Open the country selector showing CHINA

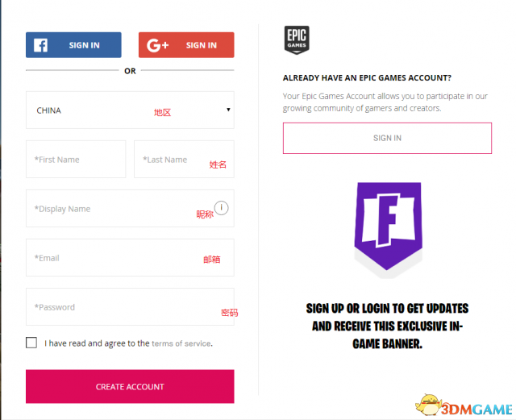click(130, 110)
